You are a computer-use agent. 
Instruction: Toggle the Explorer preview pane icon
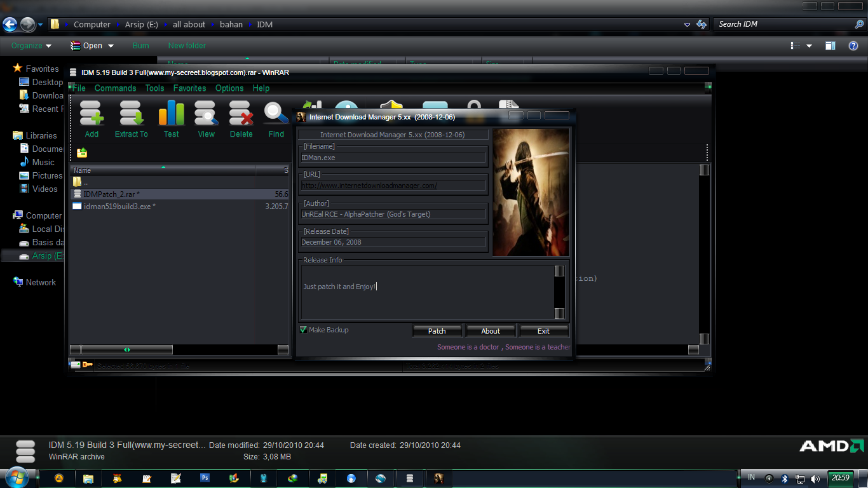pyautogui.click(x=831, y=46)
